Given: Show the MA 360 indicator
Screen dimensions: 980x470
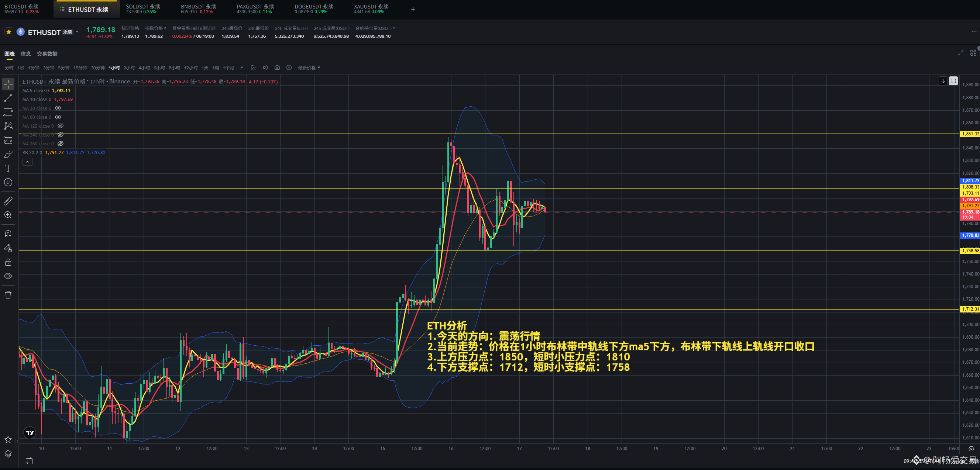Looking at the screenshot, I should click(x=61, y=144).
